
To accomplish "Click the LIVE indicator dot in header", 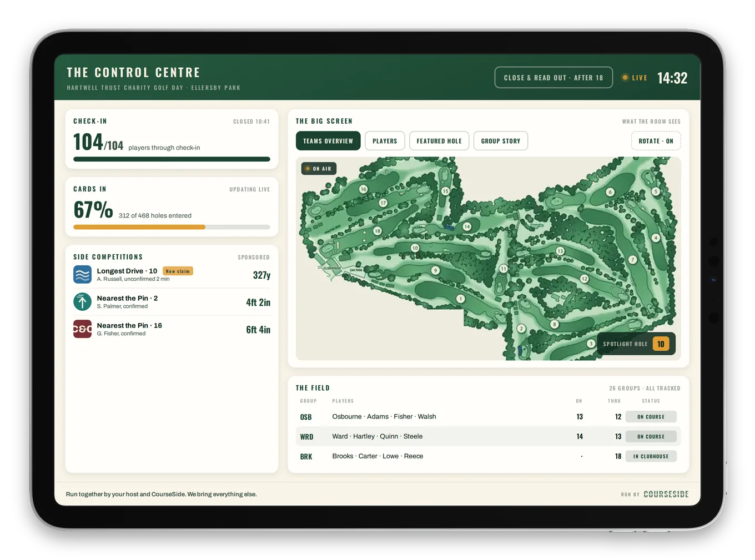I will 625,78.
